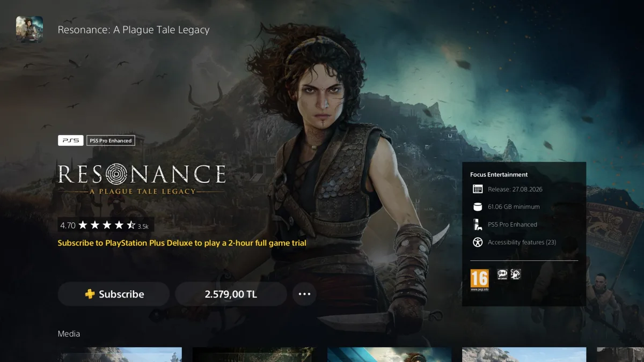Click the 3.5k ratings count
Screen dimensions: 644x362
[143, 226]
